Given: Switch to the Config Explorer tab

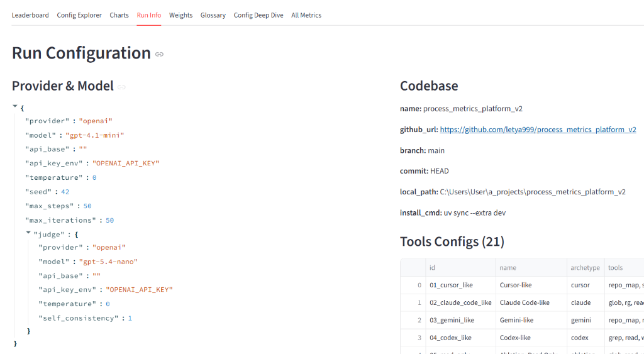Looking at the screenshot, I should (79, 15).
